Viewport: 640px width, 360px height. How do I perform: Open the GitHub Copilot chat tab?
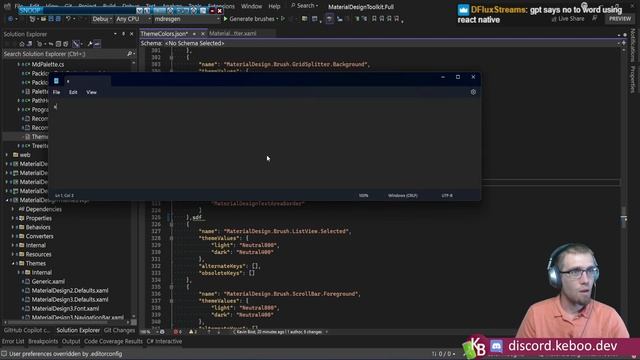pyautogui.click(x=27, y=330)
